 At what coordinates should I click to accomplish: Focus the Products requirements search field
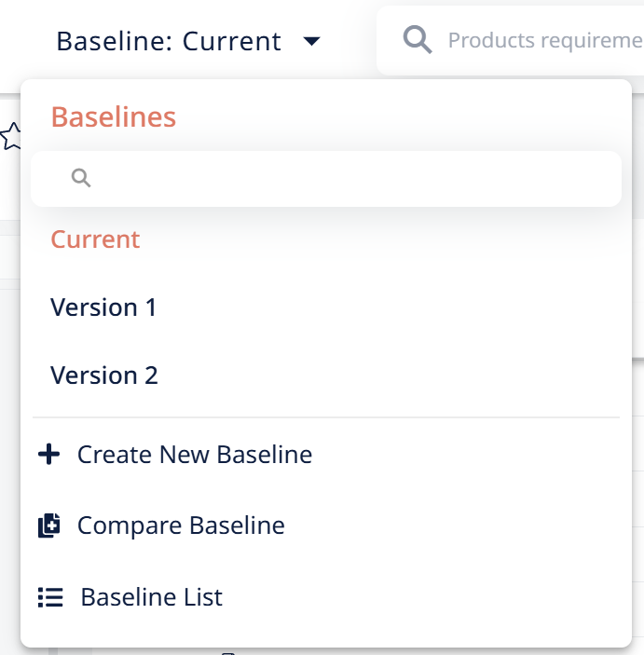point(510,40)
